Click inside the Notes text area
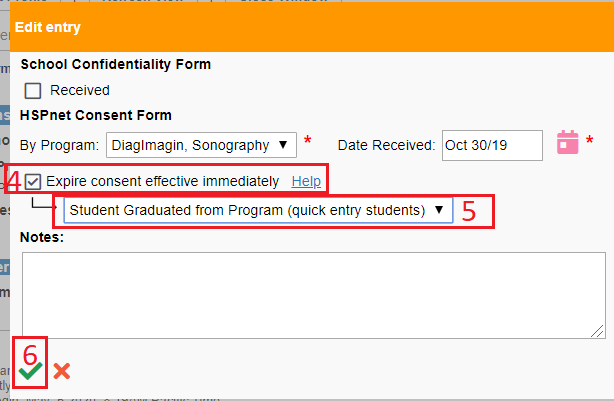Screen dimensions: 614x401 click(314, 295)
